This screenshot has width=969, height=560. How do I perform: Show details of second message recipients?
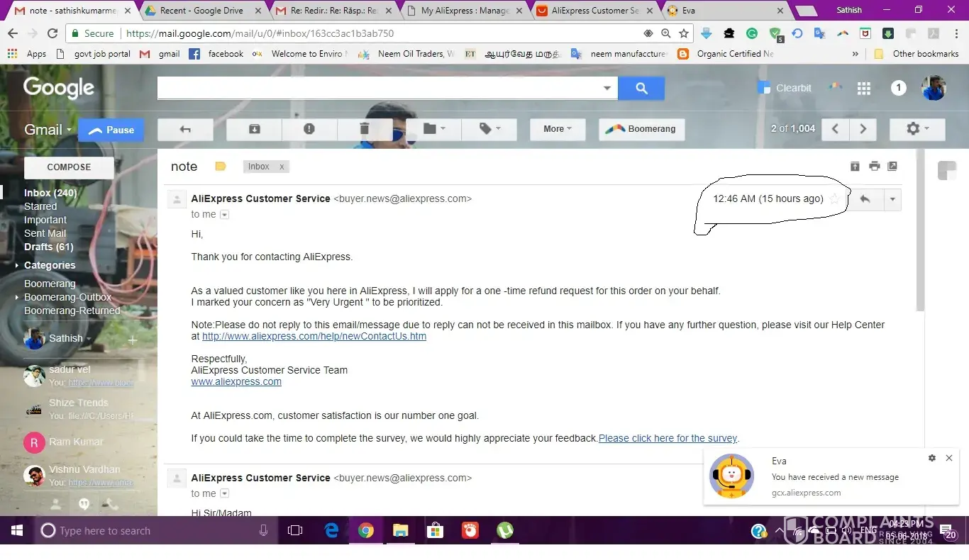[225, 493]
